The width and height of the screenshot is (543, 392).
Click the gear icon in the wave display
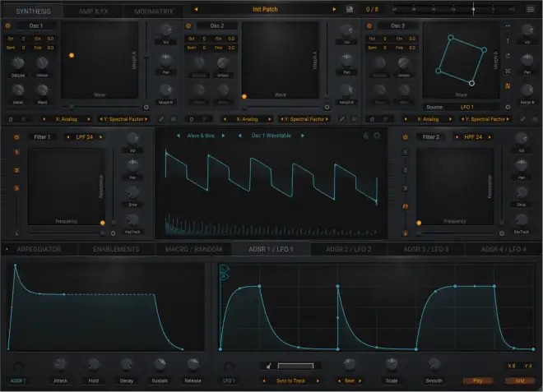coord(377,136)
